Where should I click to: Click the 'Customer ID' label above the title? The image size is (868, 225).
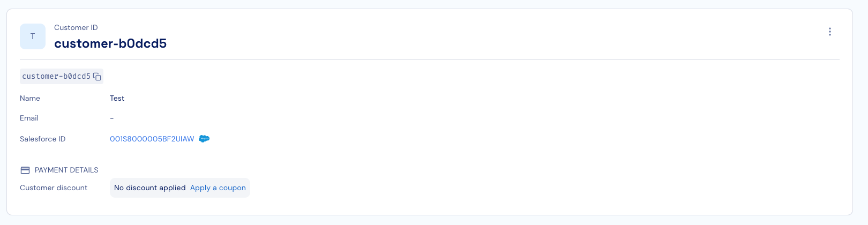(x=76, y=27)
